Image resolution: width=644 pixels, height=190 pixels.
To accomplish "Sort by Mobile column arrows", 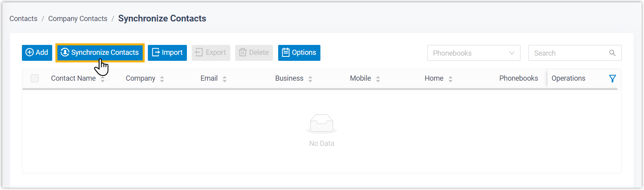I will point(378,79).
